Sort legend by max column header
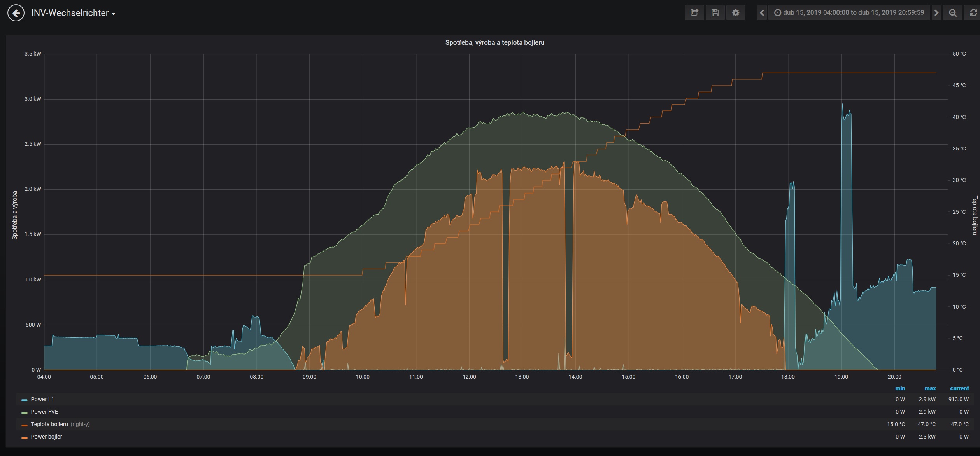This screenshot has width=980, height=456. pyautogui.click(x=930, y=388)
